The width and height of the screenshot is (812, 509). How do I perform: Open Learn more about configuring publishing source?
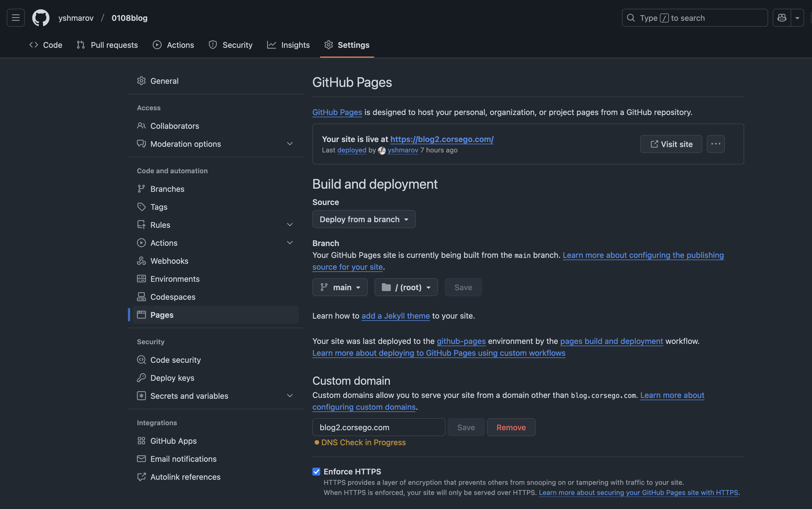point(643,255)
